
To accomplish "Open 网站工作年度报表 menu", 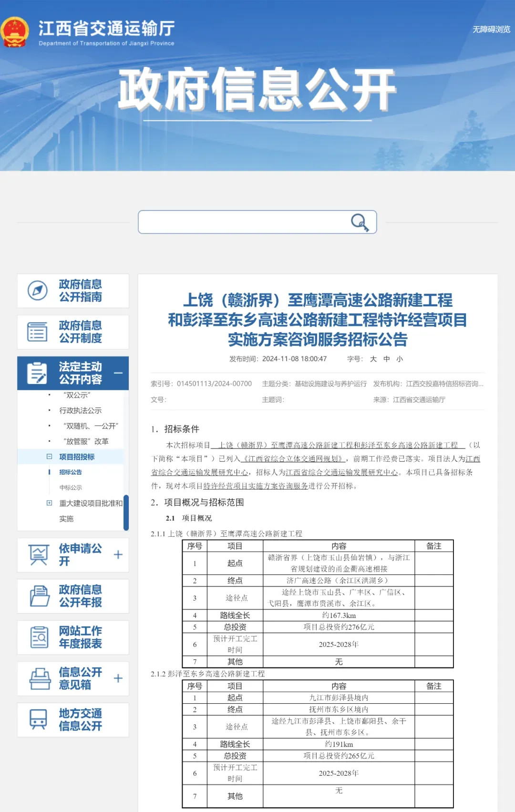I will [x=73, y=637].
